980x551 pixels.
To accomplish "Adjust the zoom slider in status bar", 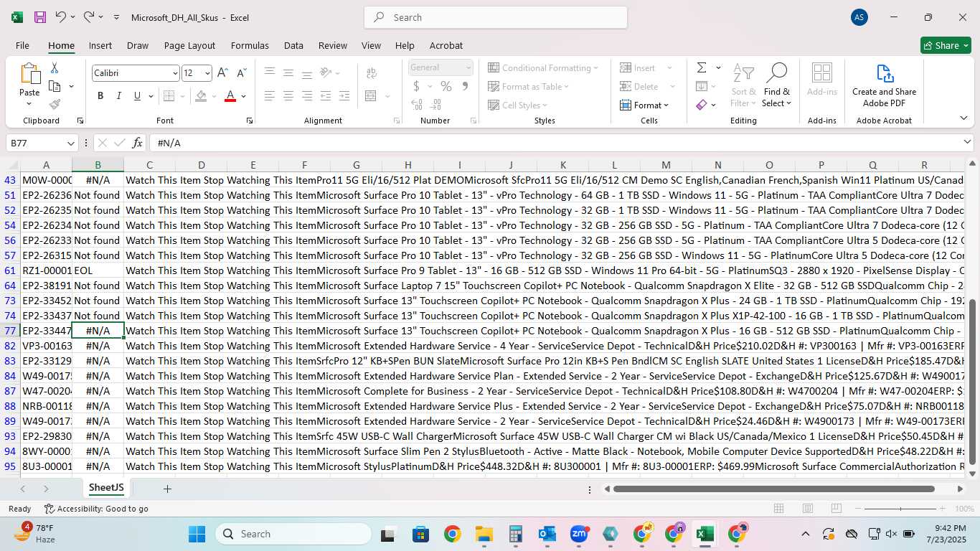I will tap(900, 509).
